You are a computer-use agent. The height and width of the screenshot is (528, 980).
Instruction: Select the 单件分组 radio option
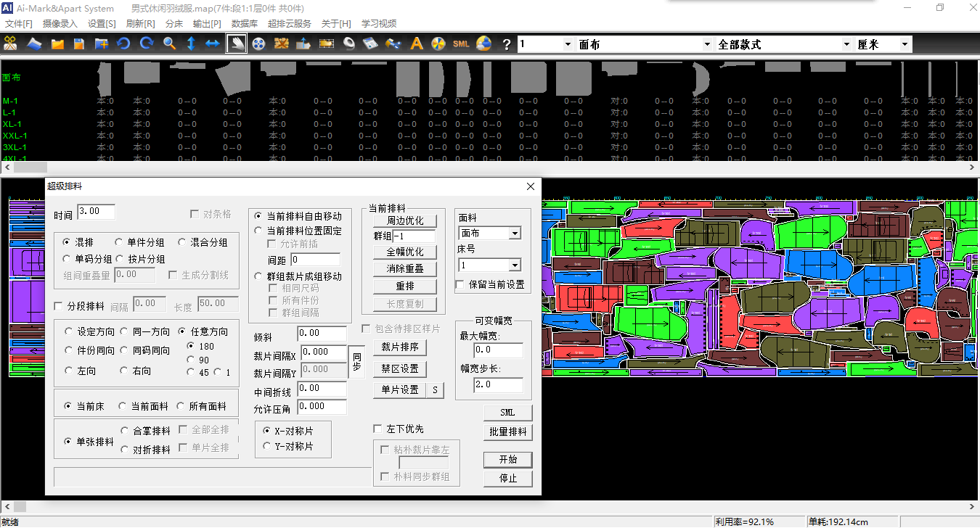click(120, 242)
